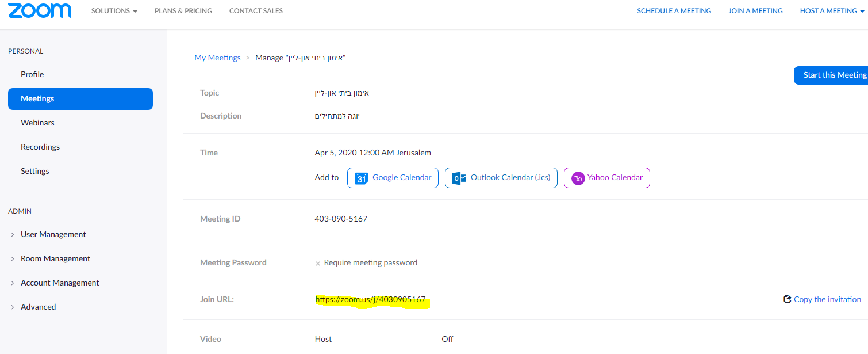Click the X icon beside Require meeting password

point(318,263)
